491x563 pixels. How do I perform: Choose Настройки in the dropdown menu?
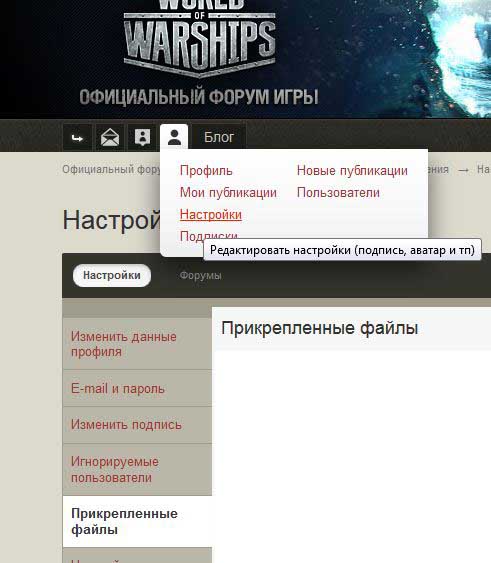coord(211,215)
